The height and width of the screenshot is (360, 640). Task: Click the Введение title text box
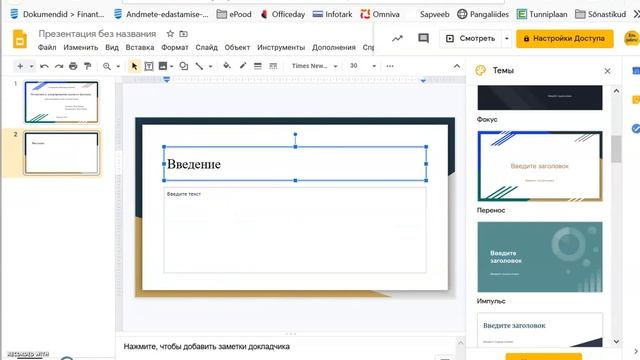click(295, 164)
